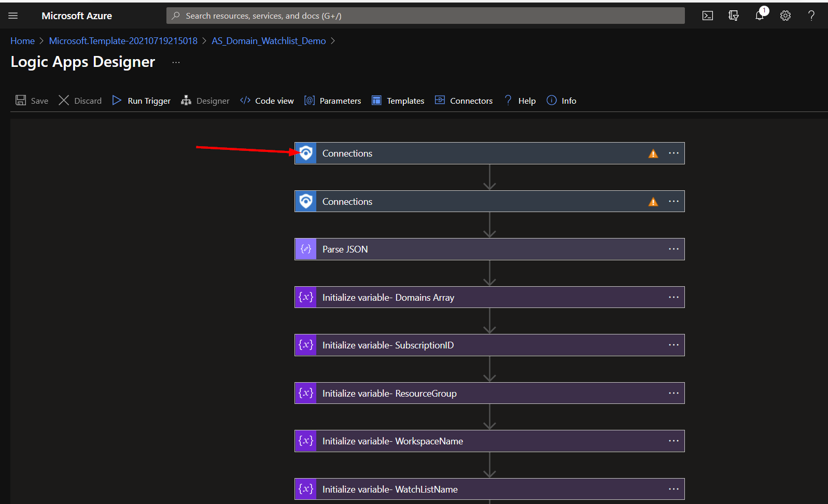Click the Parse JSON step icon

point(306,249)
